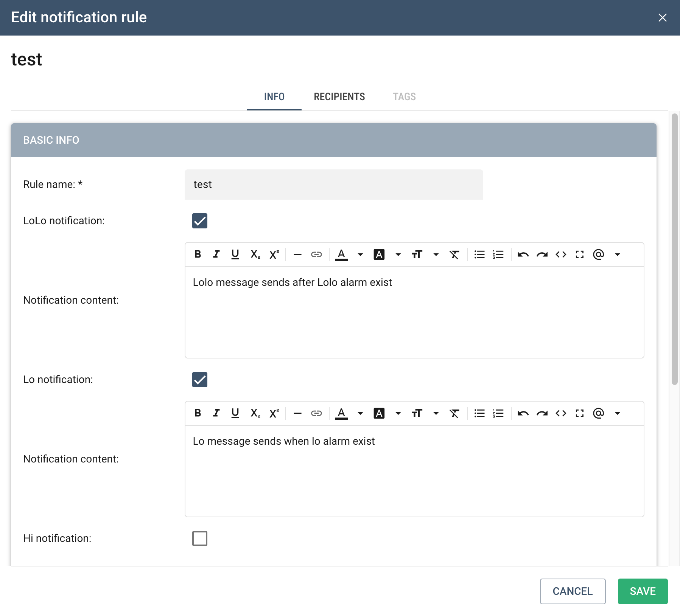Apply Bold in the Lo content editor

coord(198,413)
